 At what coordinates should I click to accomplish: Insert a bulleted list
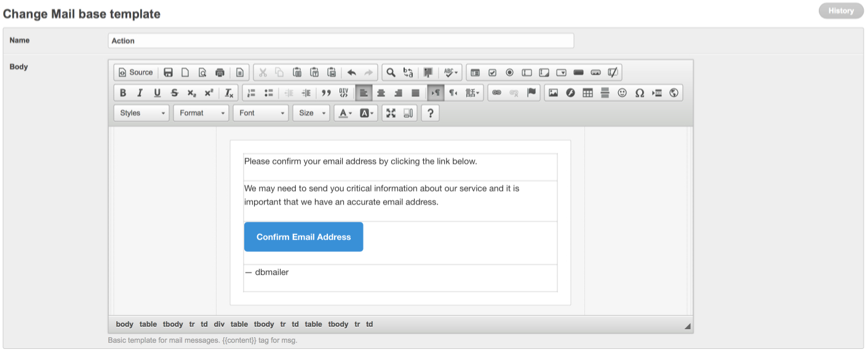click(x=268, y=93)
